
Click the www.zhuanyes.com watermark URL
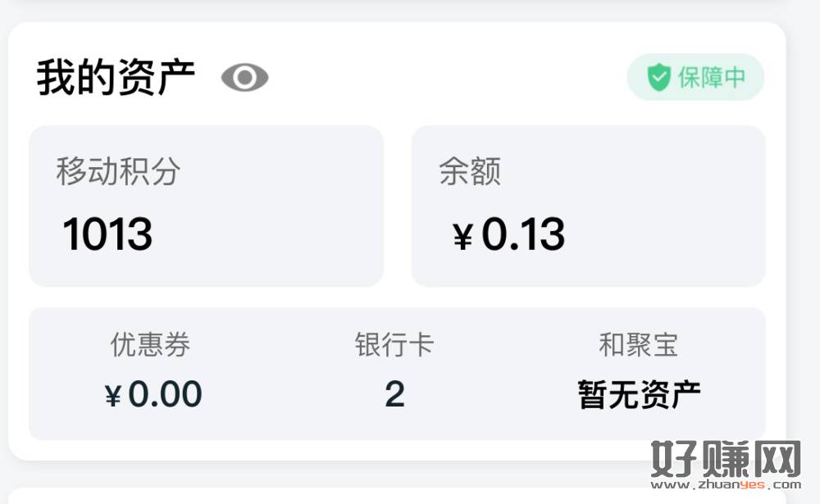click(726, 484)
